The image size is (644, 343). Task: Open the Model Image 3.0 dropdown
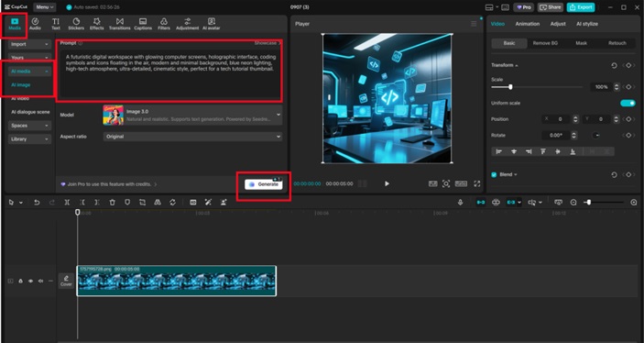click(192, 115)
